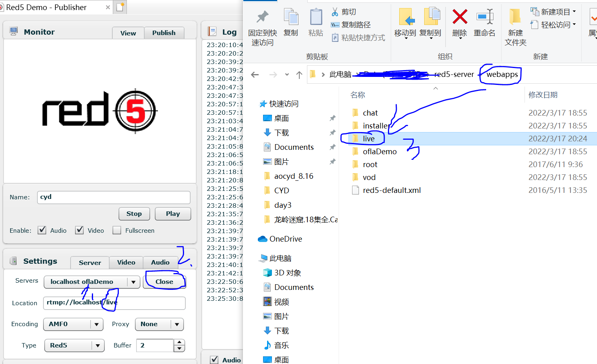Go up one folder level arrow
Viewport: 597px width, 364px height.
click(299, 74)
